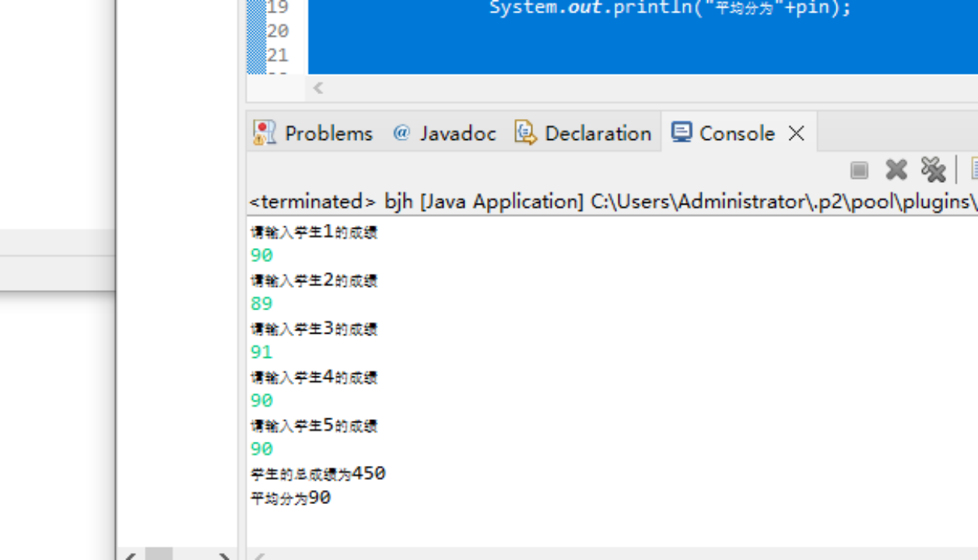The image size is (978, 560).
Task: Click the terminated bjh Java Application line
Action: click(613, 202)
